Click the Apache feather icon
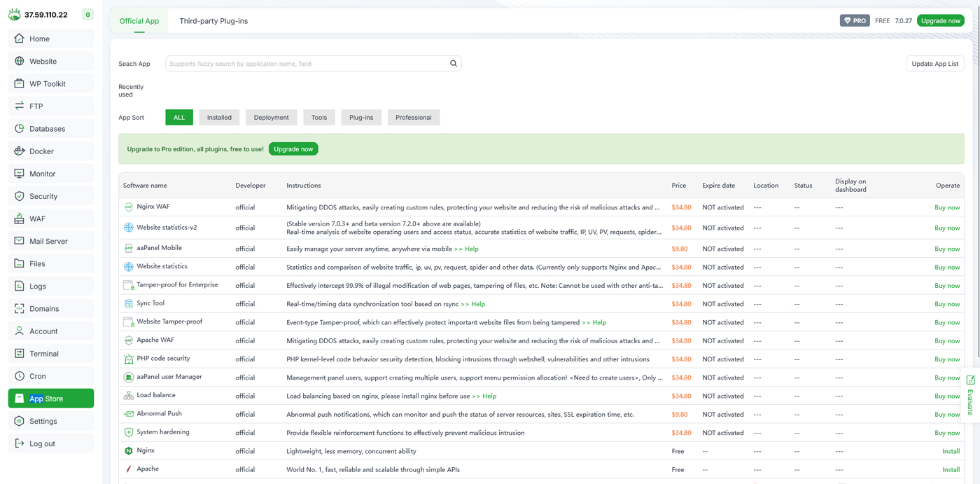The image size is (980, 484). 129,469
